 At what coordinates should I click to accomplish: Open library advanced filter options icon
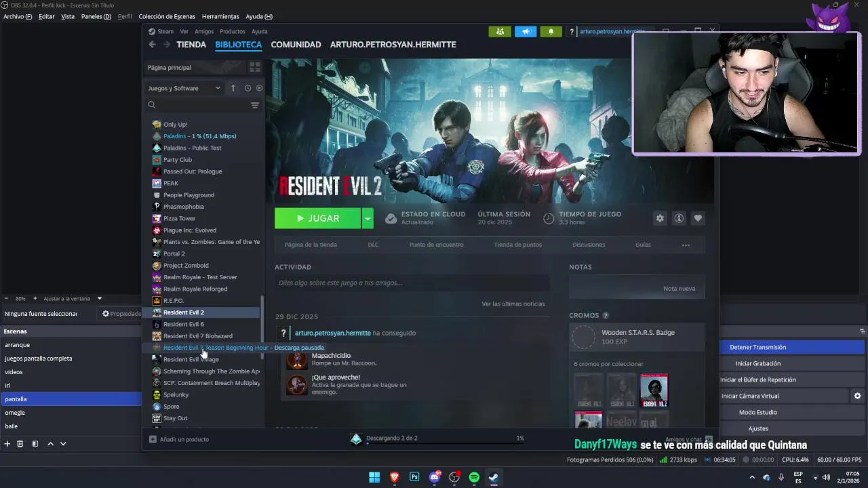255,105
